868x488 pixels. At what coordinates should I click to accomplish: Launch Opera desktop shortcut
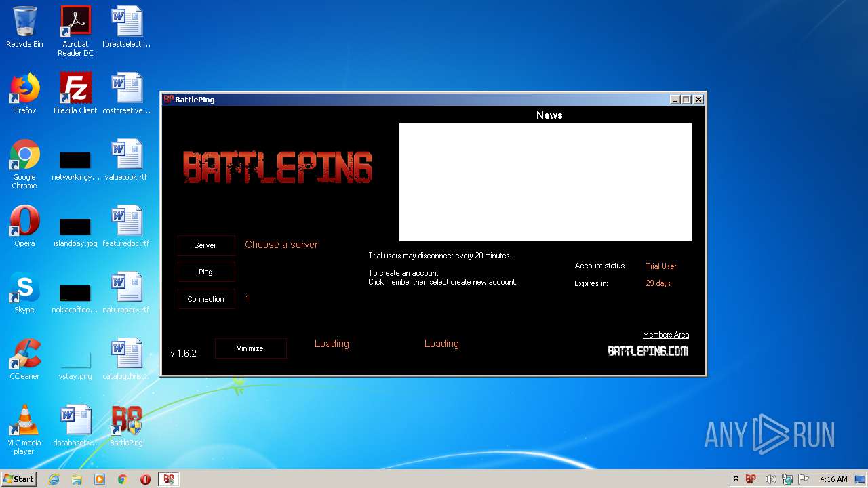(24, 226)
